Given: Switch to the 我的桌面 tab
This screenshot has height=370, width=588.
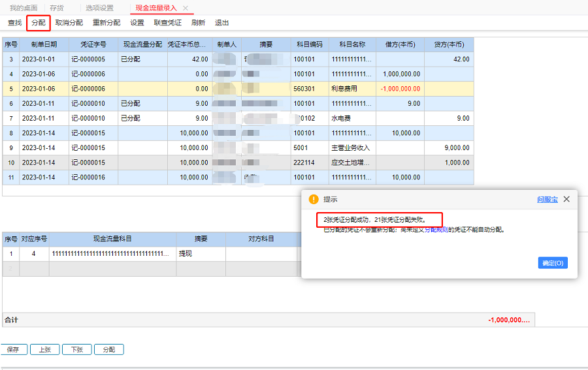Looking at the screenshot, I should click(24, 8).
